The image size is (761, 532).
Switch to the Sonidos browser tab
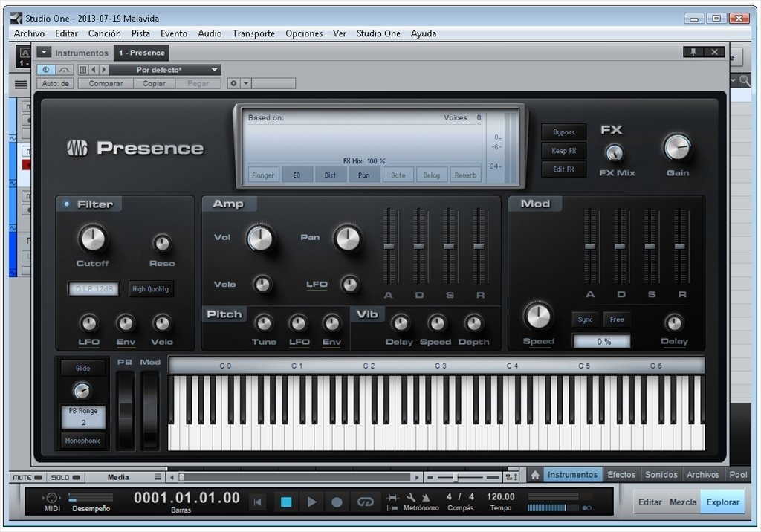point(661,475)
